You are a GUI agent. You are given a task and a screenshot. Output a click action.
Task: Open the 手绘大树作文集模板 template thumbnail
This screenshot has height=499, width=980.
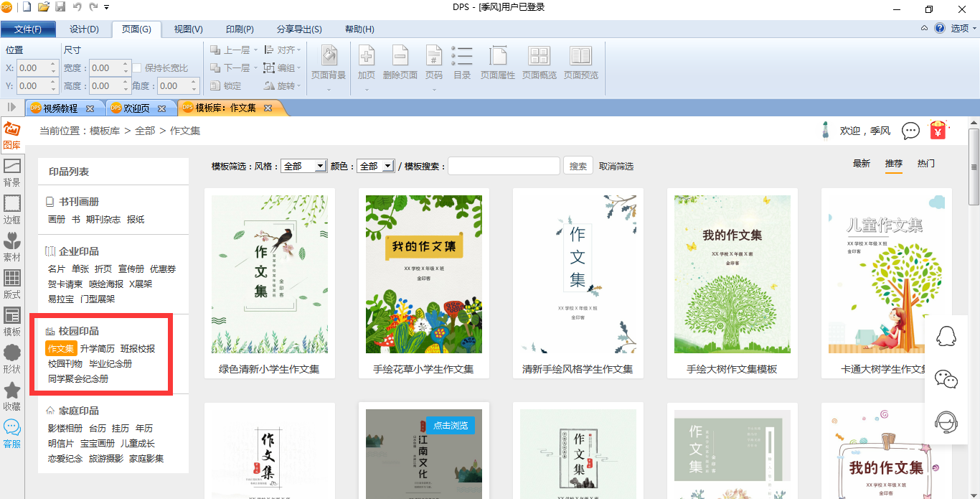point(732,274)
